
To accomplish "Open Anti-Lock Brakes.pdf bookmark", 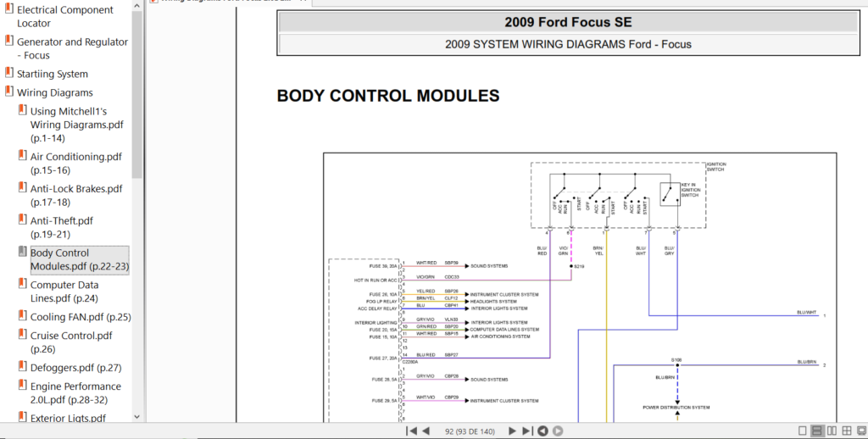I will [x=75, y=196].
